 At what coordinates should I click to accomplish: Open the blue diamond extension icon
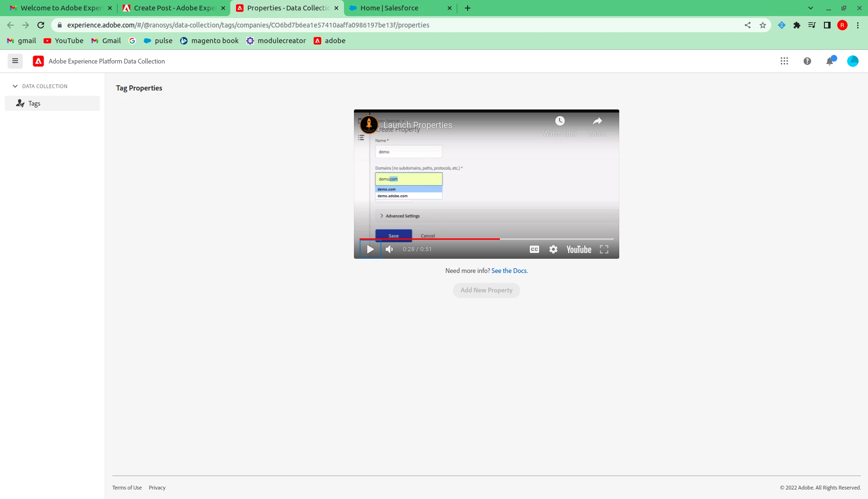coord(782,25)
